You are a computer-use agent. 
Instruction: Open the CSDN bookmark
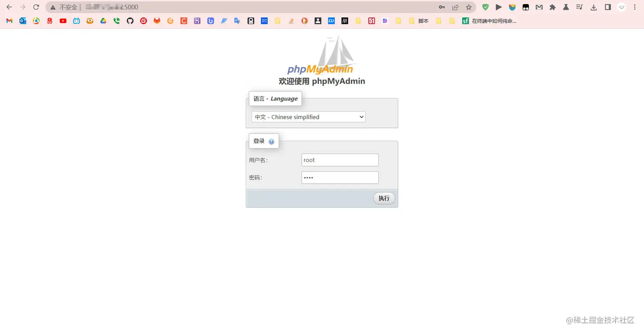click(x=184, y=20)
